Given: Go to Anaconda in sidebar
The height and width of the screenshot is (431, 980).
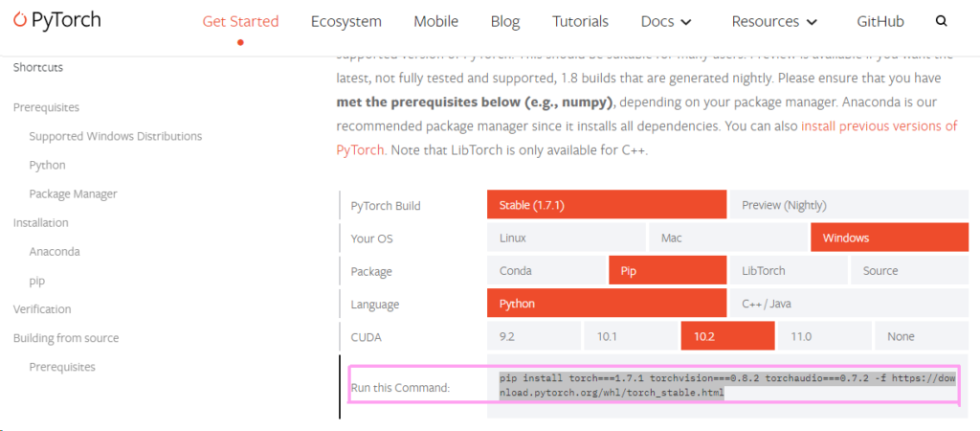Looking at the screenshot, I should (x=55, y=252).
